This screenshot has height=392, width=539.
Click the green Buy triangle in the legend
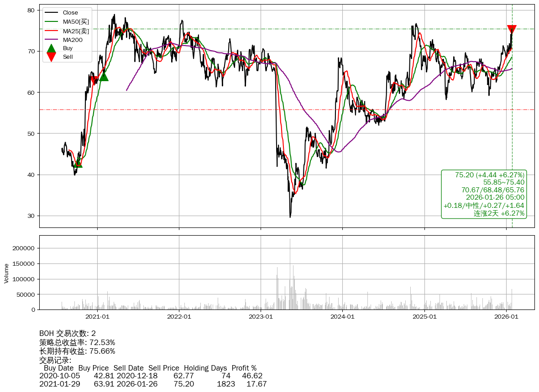(x=52, y=48)
